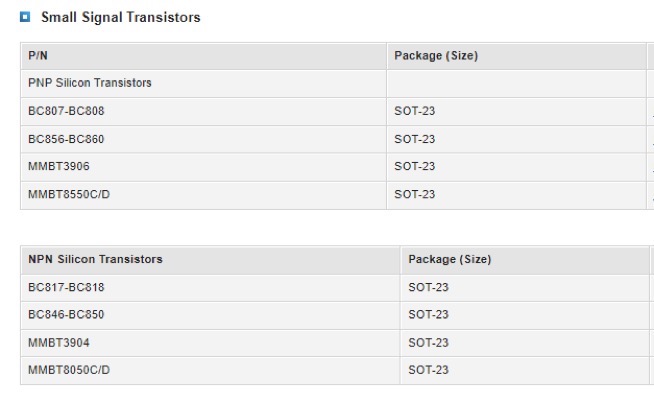The height and width of the screenshot is (402, 654).
Task: Click the NPN Silicon Transistors header
Action: click(x=95, y=259)
